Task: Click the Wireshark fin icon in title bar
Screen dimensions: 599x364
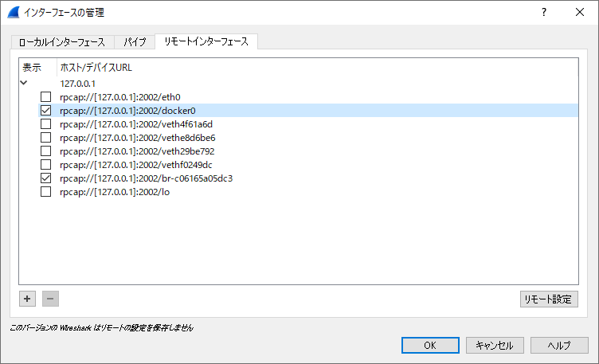Action: click(x=14, y=12)
